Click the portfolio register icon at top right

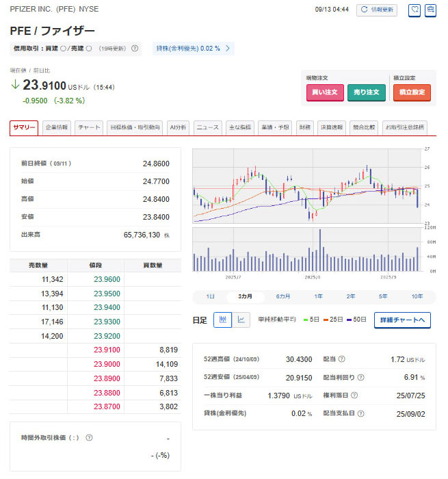point(431,10)
